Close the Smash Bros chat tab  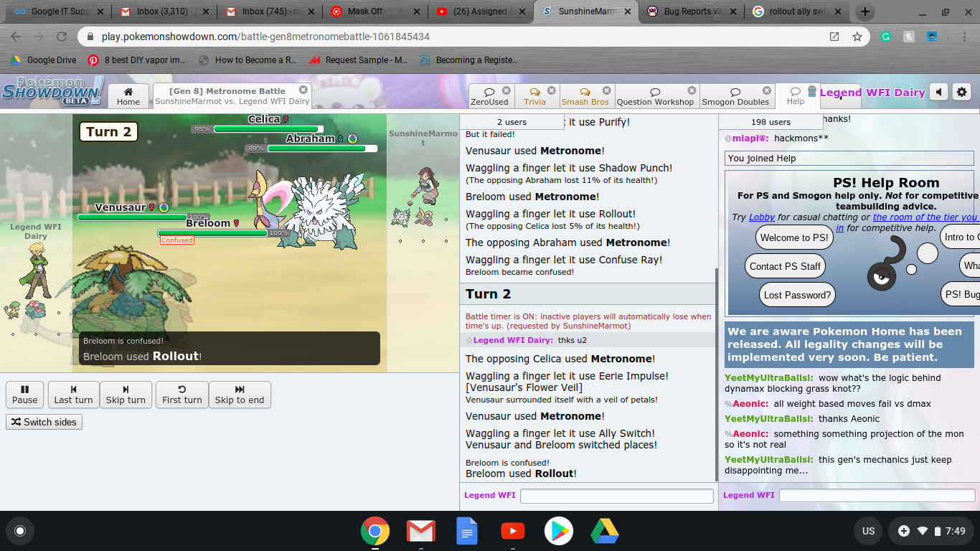tap(607, 90)
